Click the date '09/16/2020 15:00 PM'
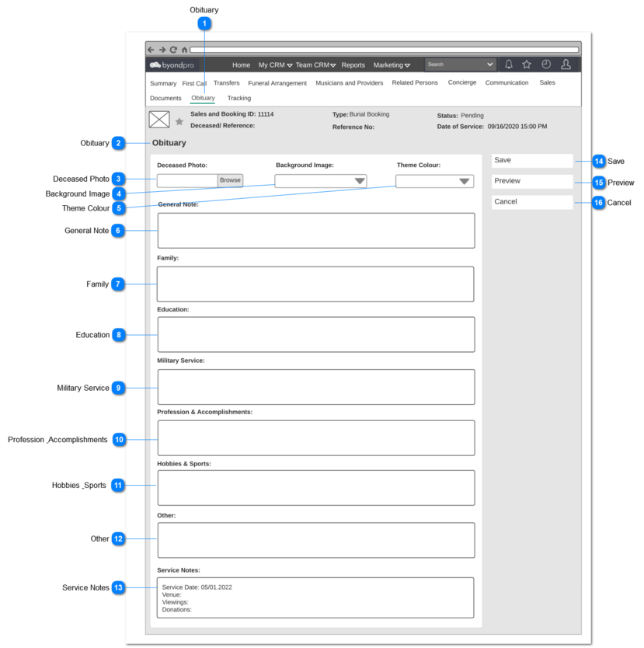 point(517,127)
